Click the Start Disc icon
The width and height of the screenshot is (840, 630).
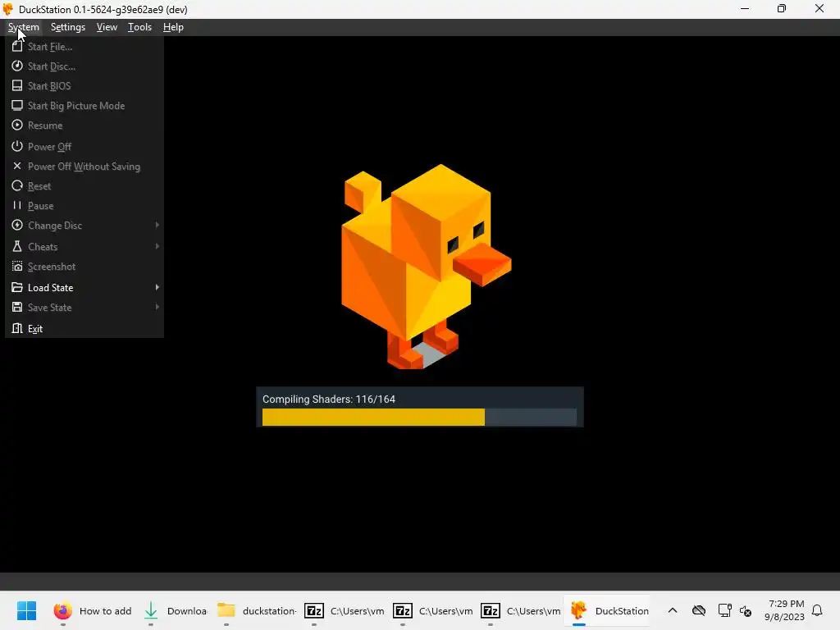(17, 66)
